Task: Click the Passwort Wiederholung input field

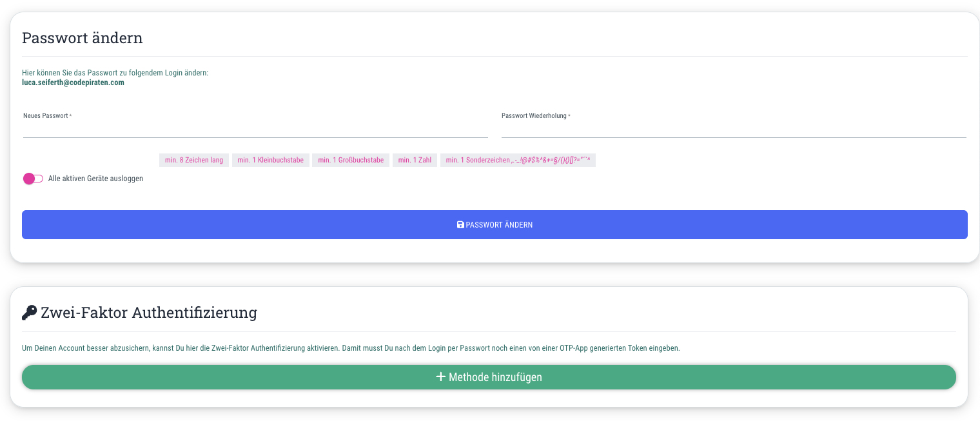Action: pos(734,129)
